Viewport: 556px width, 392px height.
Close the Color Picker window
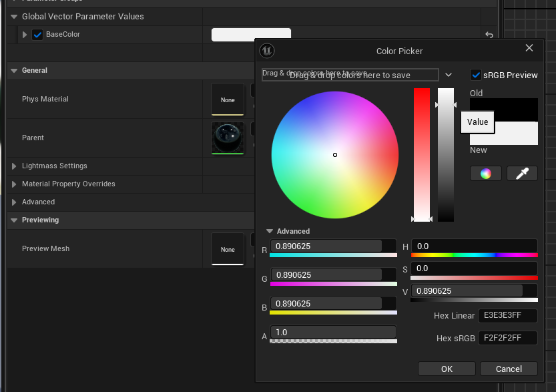pyautogui.click(x=529, y=48)
